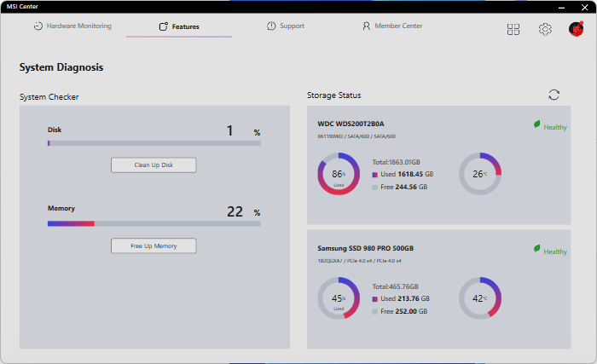597x364 pixels.
Task: Click the Features tab icon
Action: (x=164, y=26)
